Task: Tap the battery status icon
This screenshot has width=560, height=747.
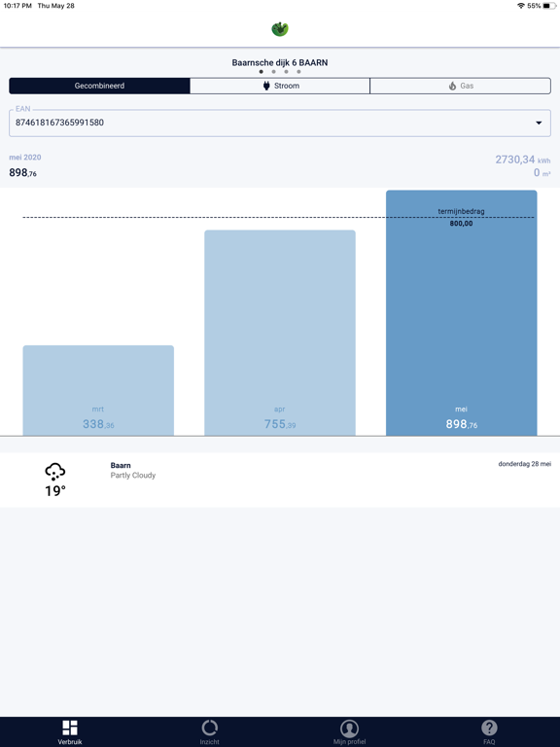Action: [549, 6]
